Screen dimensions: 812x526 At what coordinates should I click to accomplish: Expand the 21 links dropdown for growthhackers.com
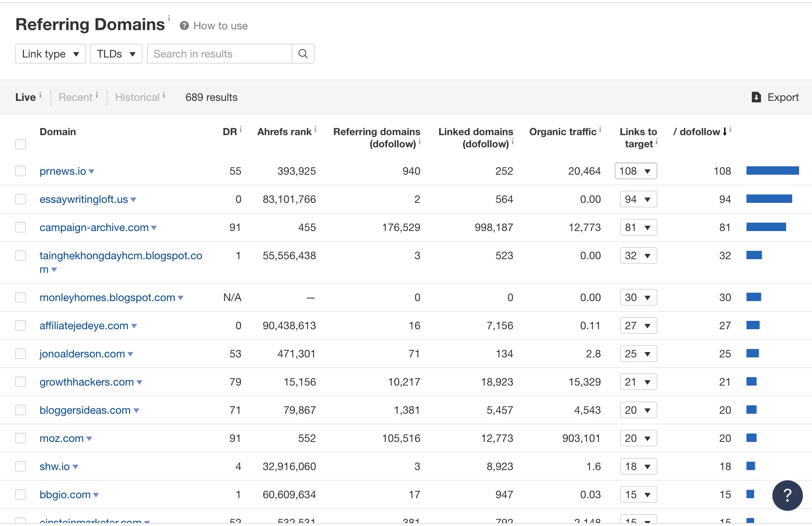point(639,382)
